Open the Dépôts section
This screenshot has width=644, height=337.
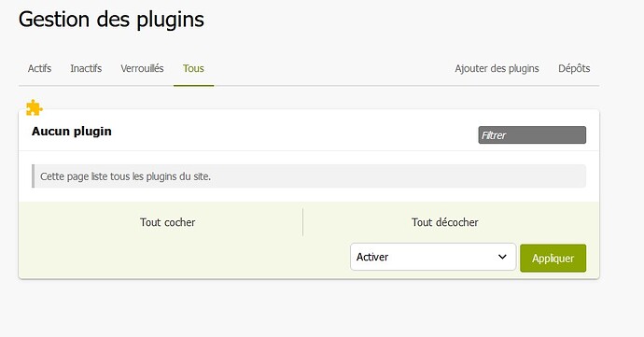pos(574,68)
